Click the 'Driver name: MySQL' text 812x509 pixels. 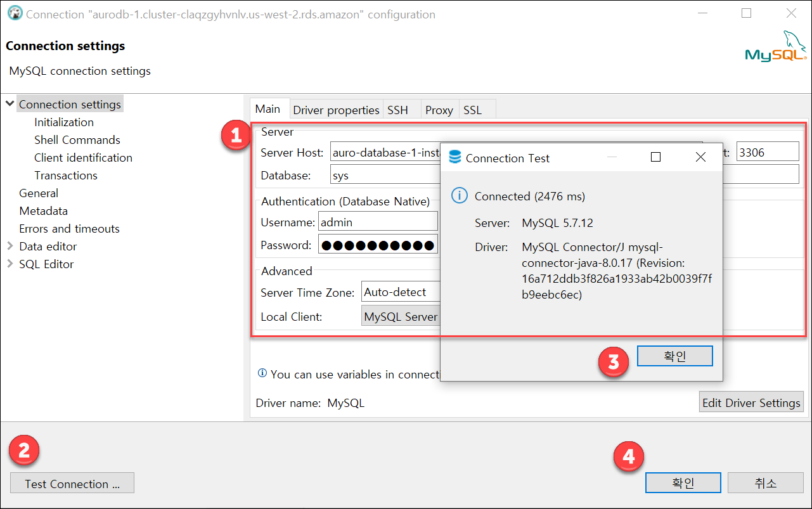pyautogui.click(x=310, y=403)
